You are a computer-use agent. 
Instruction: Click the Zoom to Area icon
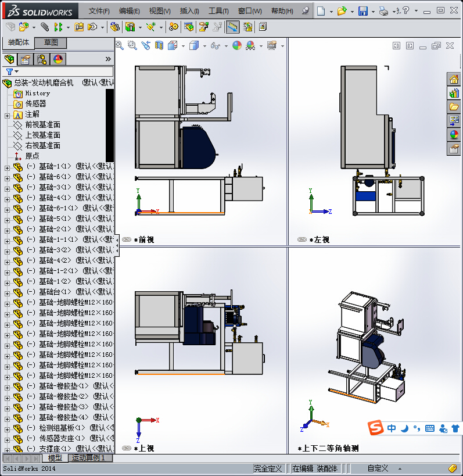[132, 45]
